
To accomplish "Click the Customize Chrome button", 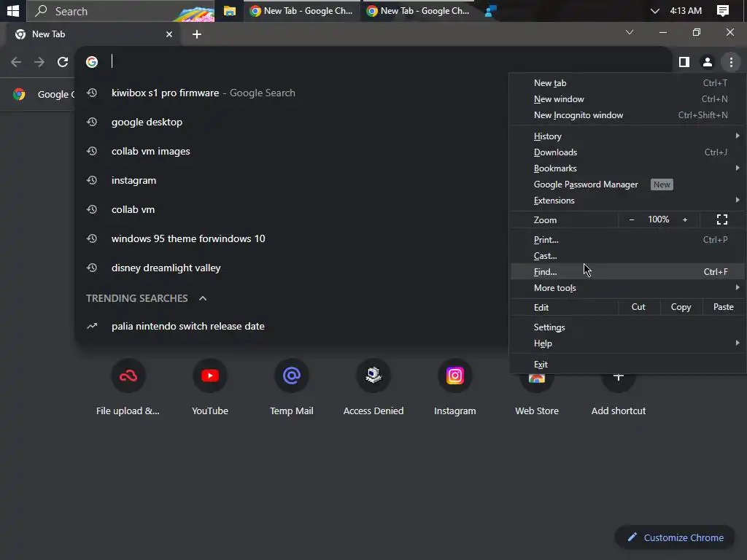I will 675,537.
